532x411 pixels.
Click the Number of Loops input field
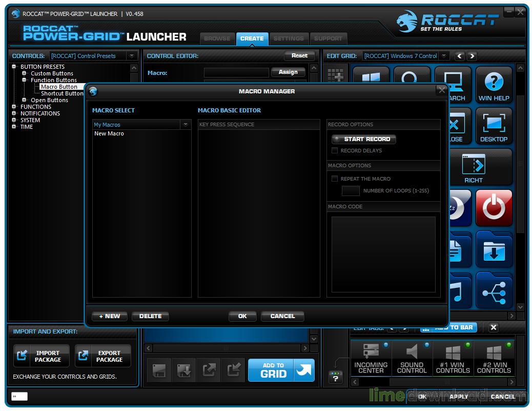pos(351,191)
